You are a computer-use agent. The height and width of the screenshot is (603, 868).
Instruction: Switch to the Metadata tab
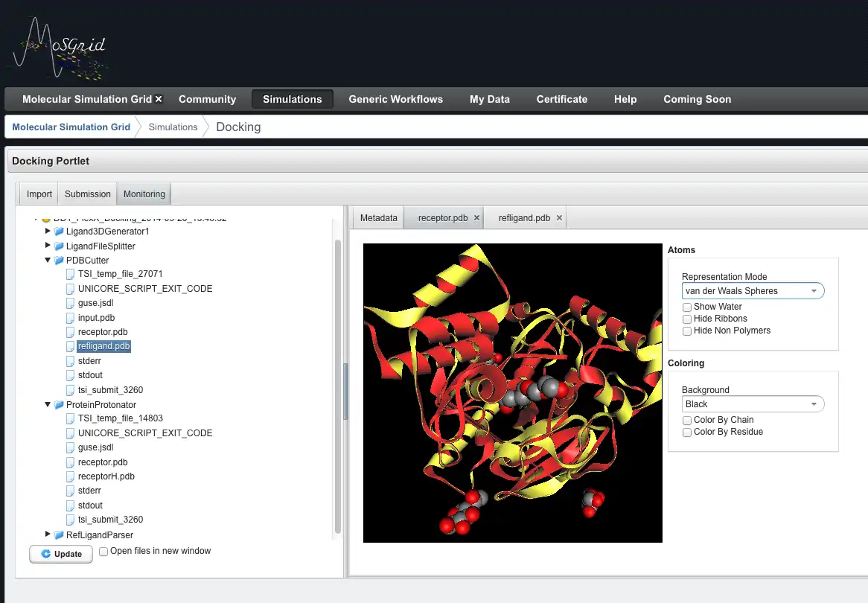tap(379, 218)
